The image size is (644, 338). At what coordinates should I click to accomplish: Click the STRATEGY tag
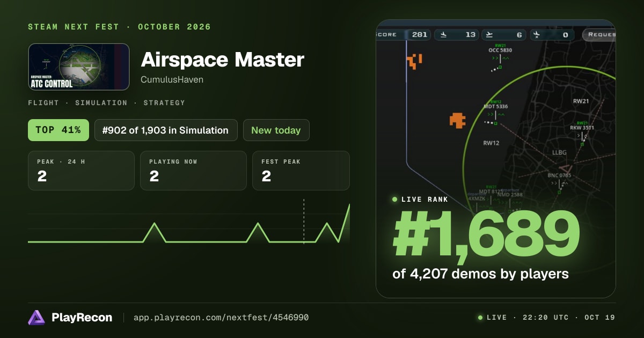164,102
